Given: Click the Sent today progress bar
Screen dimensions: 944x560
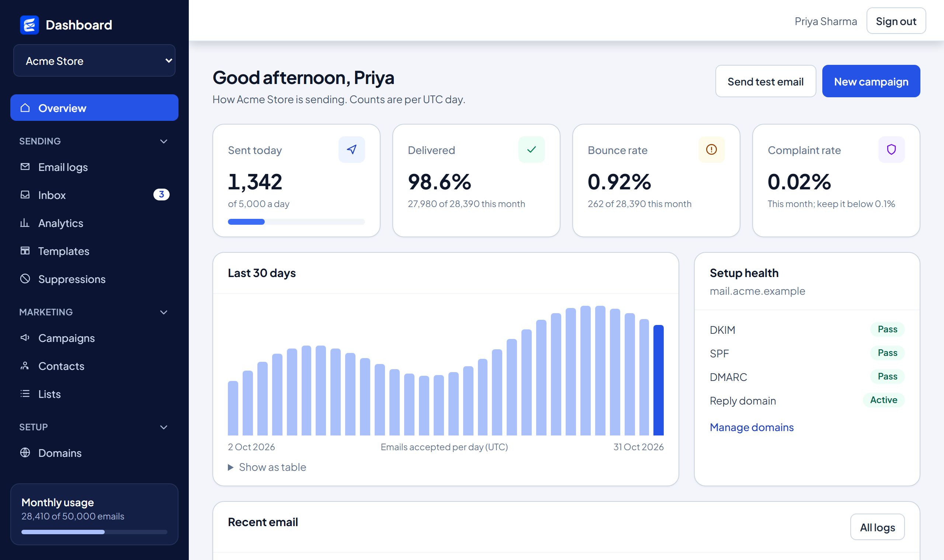Looking at the screenshot, I should point(296,221).
